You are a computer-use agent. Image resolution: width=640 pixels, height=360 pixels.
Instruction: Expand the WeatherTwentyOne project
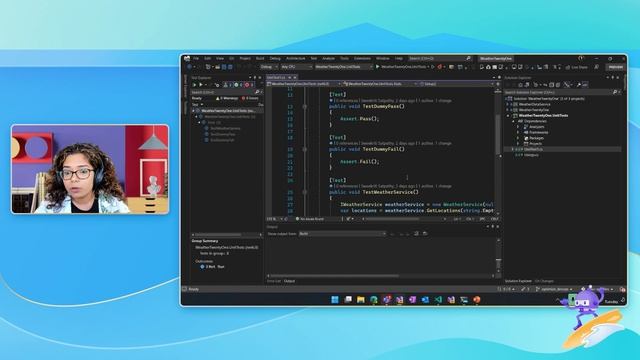[508, 110]
